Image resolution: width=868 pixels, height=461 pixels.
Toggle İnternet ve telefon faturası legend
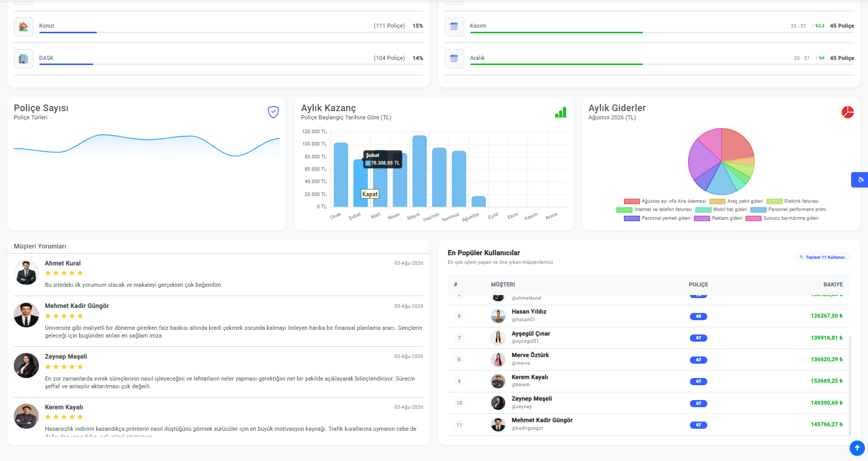point(654,209)
